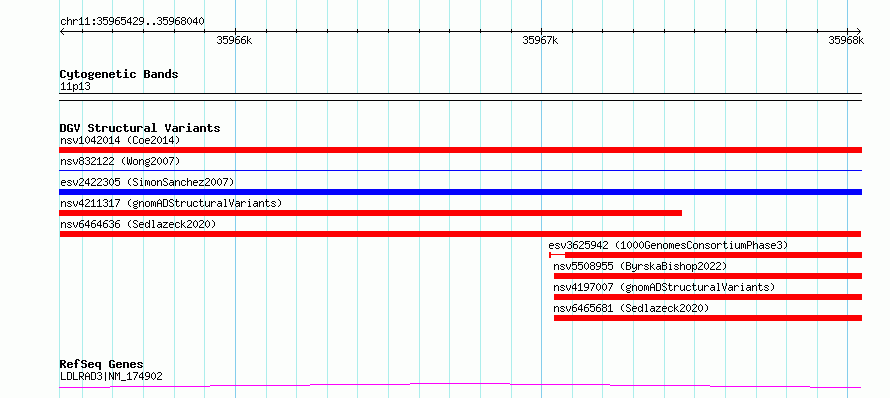890x398 pixels.
Task: Click the nsv6465681 (Sedlazeck2020) red bar
Action: point(708,318)
